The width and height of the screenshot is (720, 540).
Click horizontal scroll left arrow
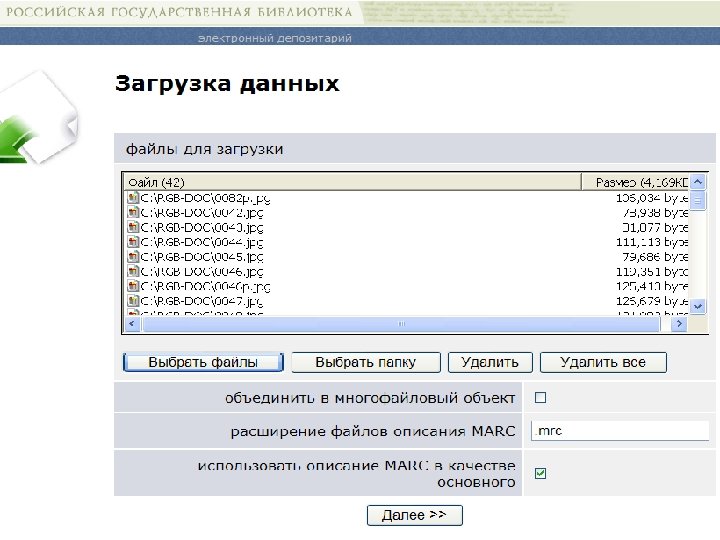(132, 324)
